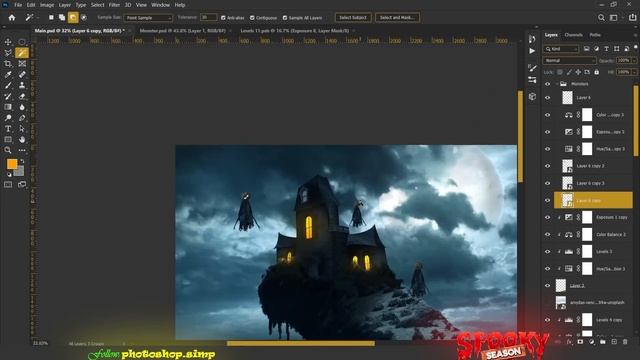Open the Fill slider dropdown arrow

[x=634, y=72]
